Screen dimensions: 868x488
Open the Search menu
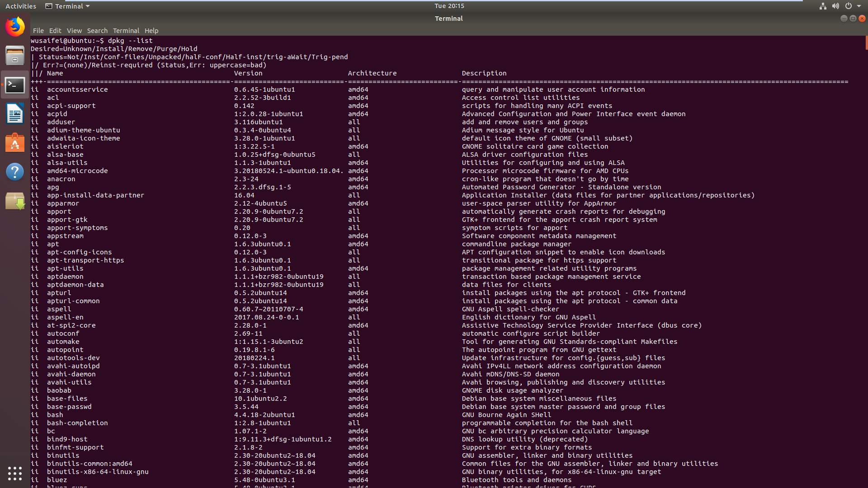click(x=97, y=31)
